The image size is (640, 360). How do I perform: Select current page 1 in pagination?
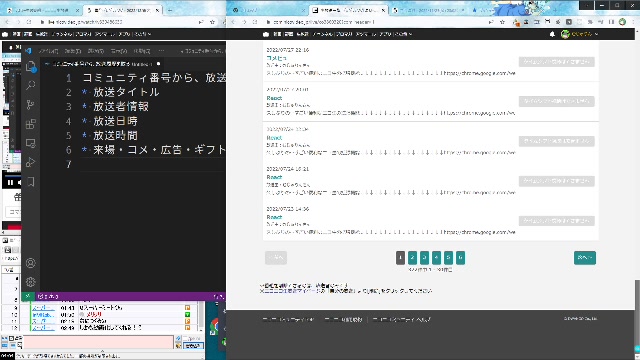400,258
